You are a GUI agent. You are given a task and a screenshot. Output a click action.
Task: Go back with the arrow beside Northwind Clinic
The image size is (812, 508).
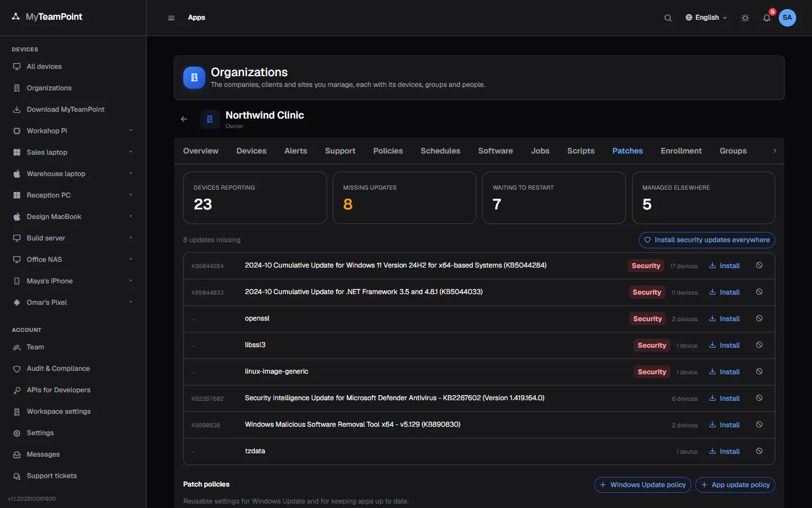pyautogui.click(x=184, y=119)
